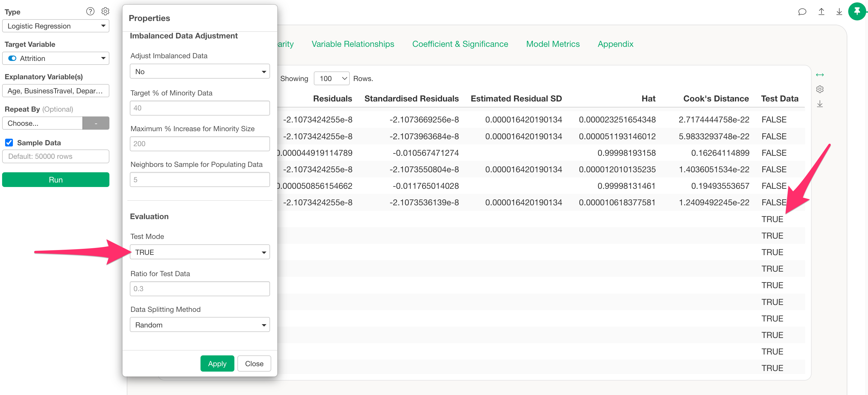Open the Coefficient & Significance tab
Screen dimensions: 868x395
[460, 44]
